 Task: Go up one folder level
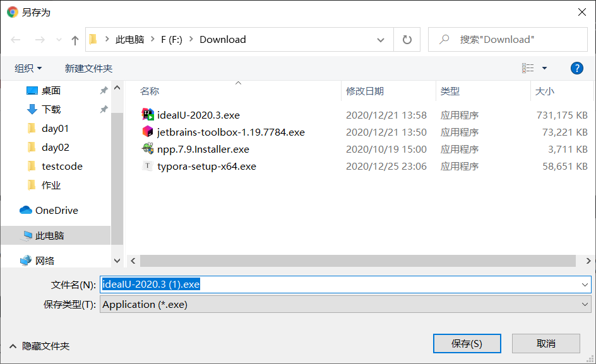(x=75, y=40)
